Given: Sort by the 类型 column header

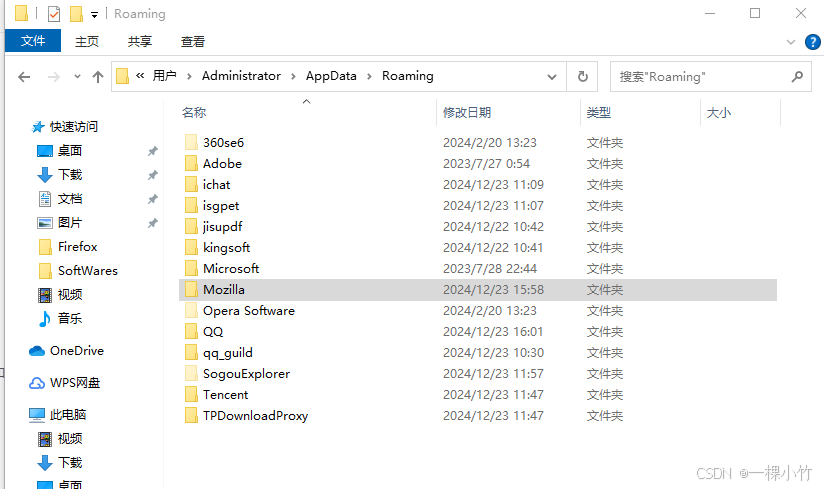Looking at the screenshot, I should (x=599, y=112).
